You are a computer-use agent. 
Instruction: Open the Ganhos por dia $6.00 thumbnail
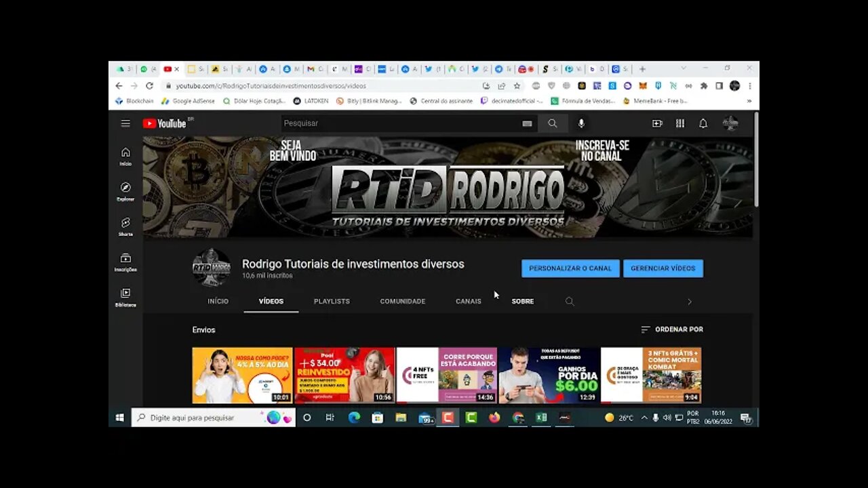pos(549,375)
